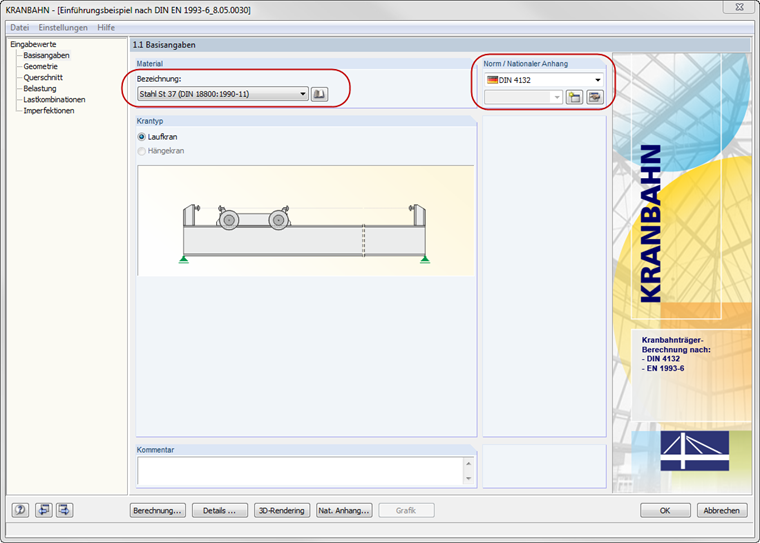This screenshot has height=543, width=760.
Task: Open the material library book icon
Action: click(x=319, y=94)
